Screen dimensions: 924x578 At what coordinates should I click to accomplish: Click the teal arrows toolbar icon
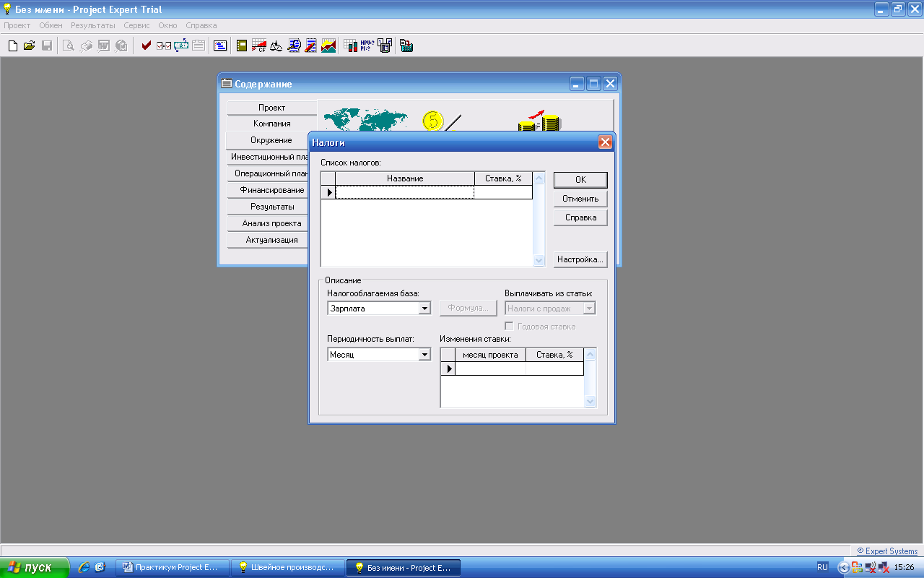180,46
